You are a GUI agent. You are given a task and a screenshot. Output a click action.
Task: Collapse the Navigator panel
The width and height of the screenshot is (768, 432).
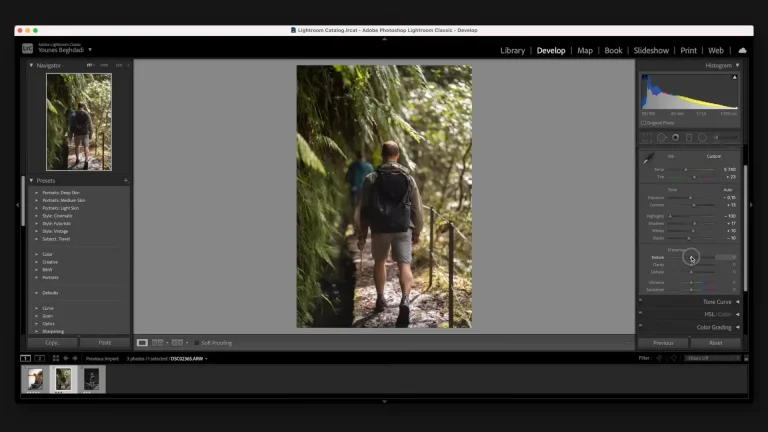tap(31, 65)
